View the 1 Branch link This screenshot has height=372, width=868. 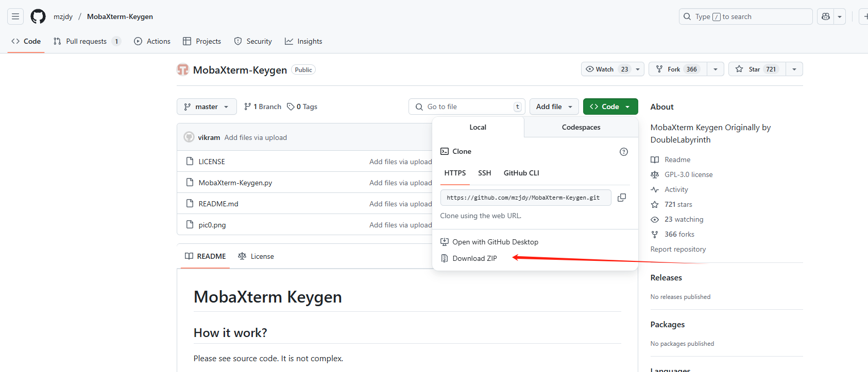[263, 107]
